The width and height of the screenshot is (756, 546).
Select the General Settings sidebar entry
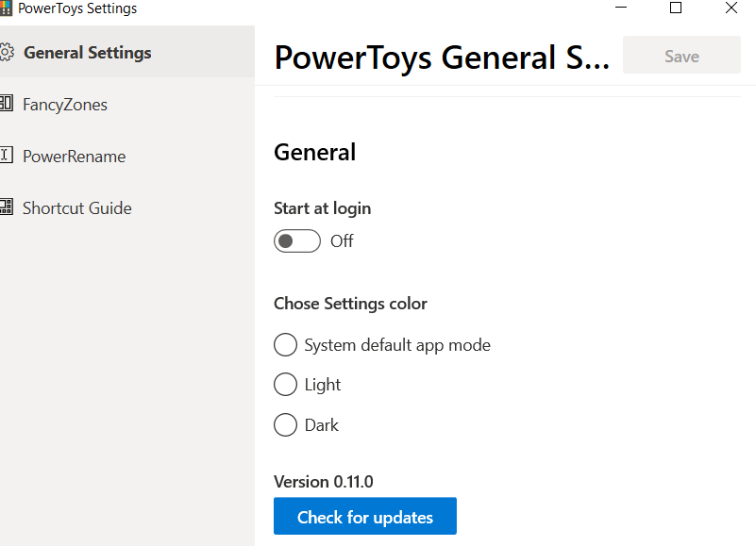click(x=86, y=53)
